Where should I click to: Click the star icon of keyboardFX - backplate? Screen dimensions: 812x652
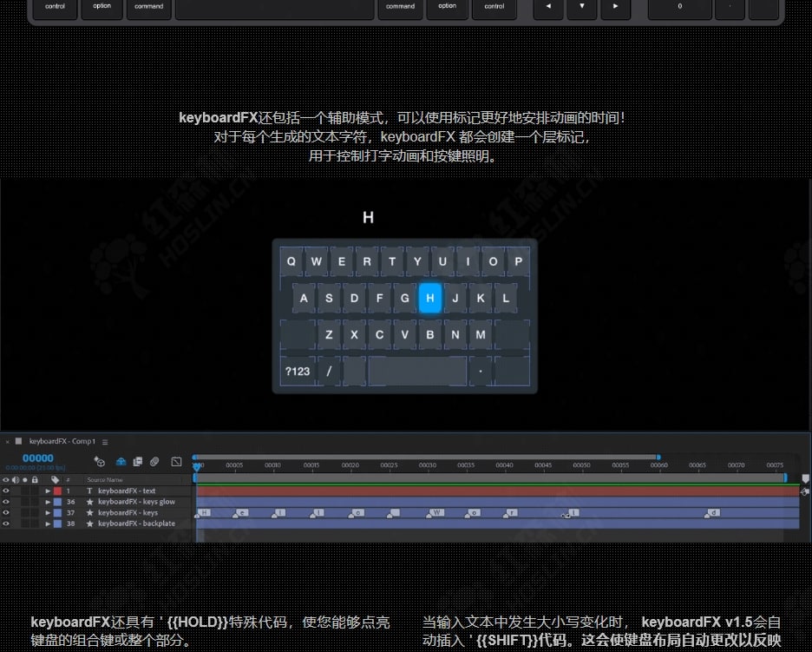[89, 524]
